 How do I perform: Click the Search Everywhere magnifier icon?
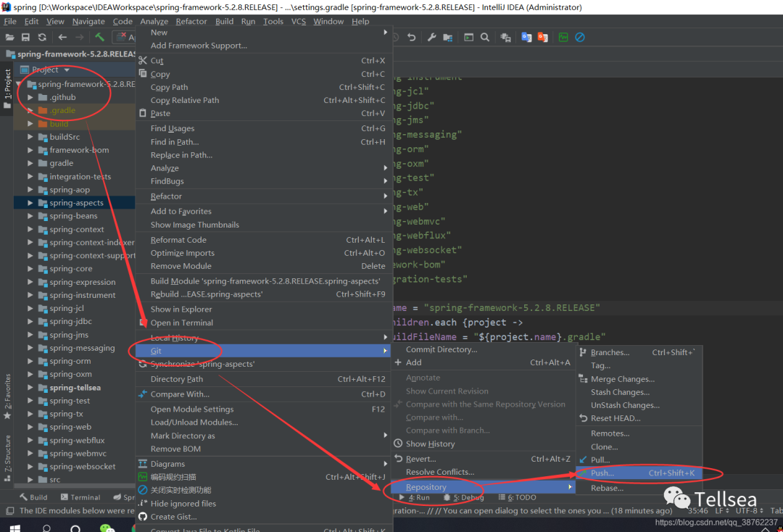(x=485, y=37)
